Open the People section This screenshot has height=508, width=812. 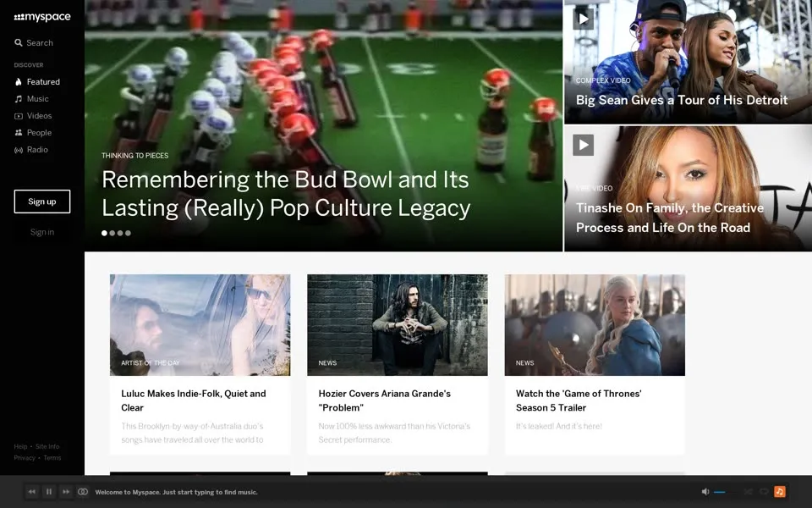point(33,133)
